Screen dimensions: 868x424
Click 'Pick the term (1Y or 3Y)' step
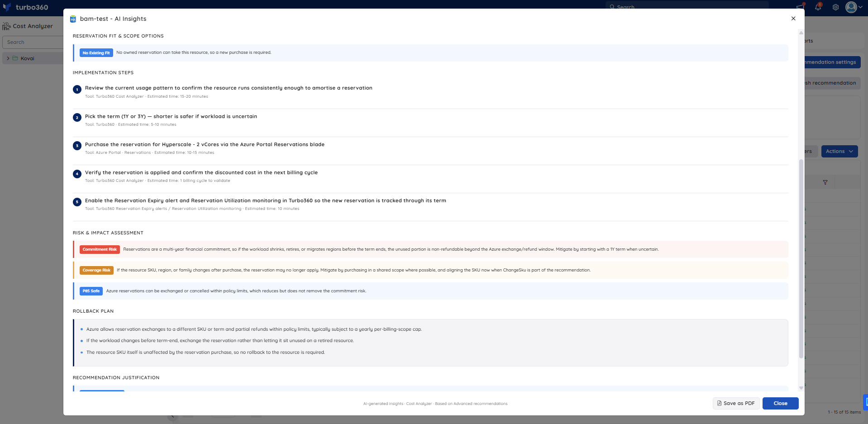tap(171, 116)
